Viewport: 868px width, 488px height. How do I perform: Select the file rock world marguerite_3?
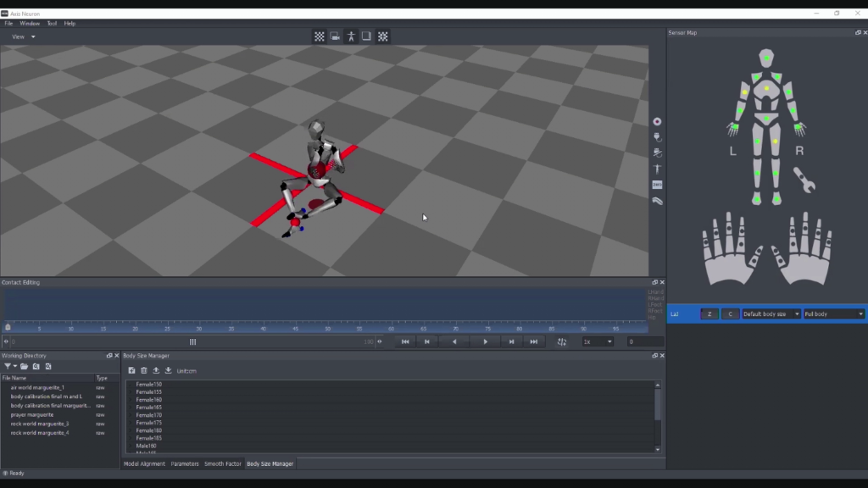pyautogui.click(x=40, y=424)
